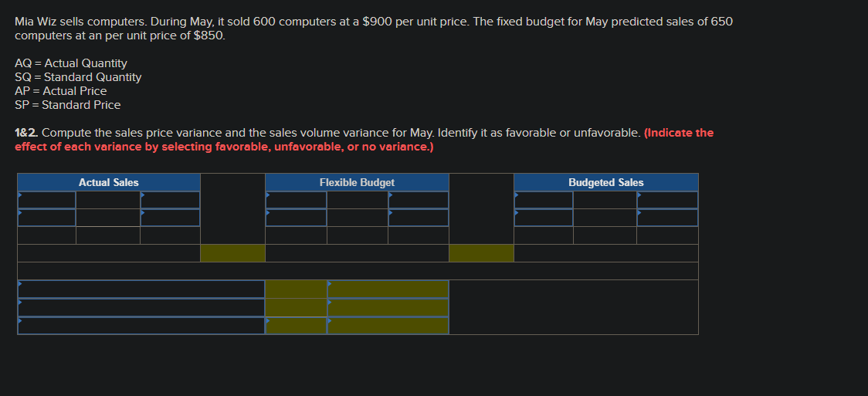Open first favorable/unfavorable dropdown in lower section
This screenshot has width=868, height=396.
click(388, 289)
